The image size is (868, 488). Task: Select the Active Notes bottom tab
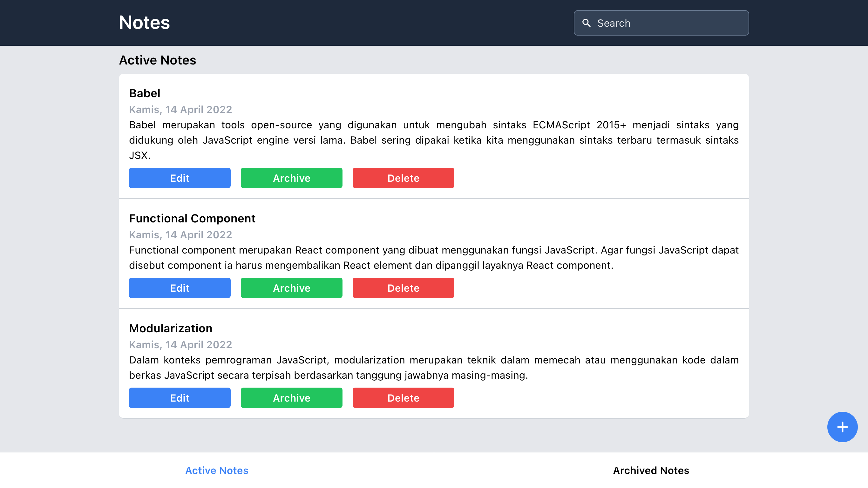click(x=217, y=470)
